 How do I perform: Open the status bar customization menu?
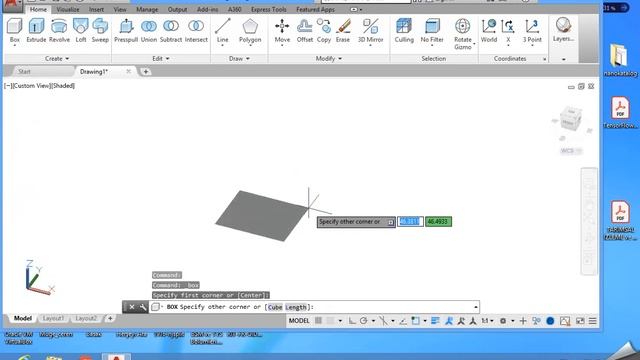(593, 321)
